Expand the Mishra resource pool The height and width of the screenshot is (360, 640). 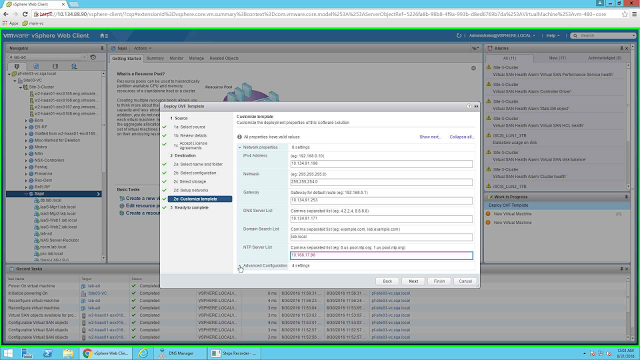point(26,147)
